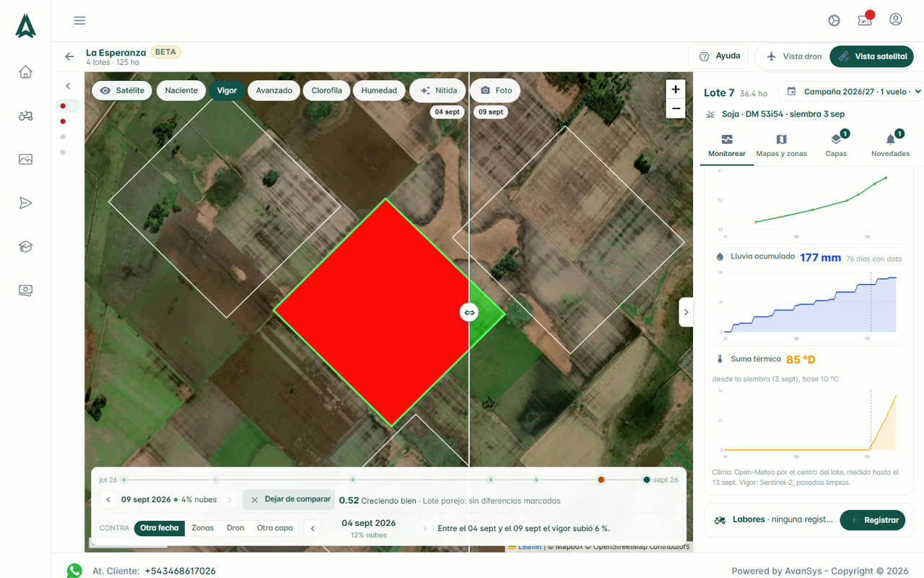The image size is (924, 578).
Task: Open the tractor icon in sidebar
Action: (26, 116)
